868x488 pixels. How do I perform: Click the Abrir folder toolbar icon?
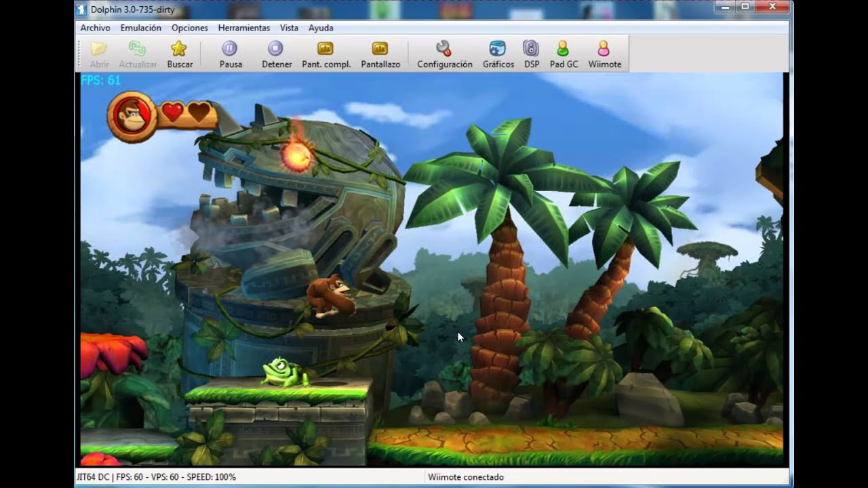click(x=100, y=49)
